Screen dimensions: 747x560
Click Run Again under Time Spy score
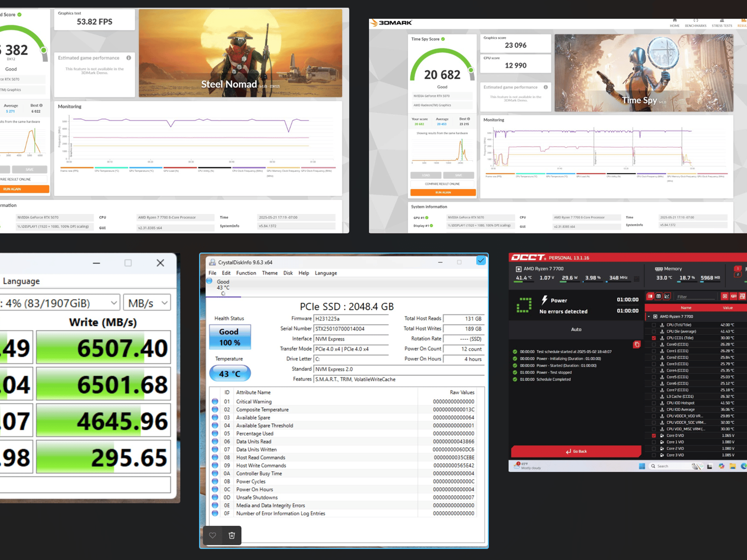coord(443,192)
